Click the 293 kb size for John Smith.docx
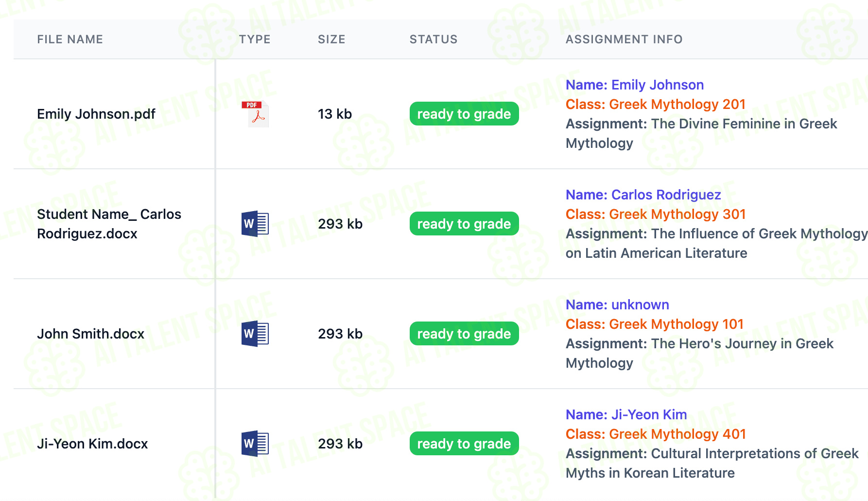868x501 pixels. pyautogui.click(x=340, y=334)
